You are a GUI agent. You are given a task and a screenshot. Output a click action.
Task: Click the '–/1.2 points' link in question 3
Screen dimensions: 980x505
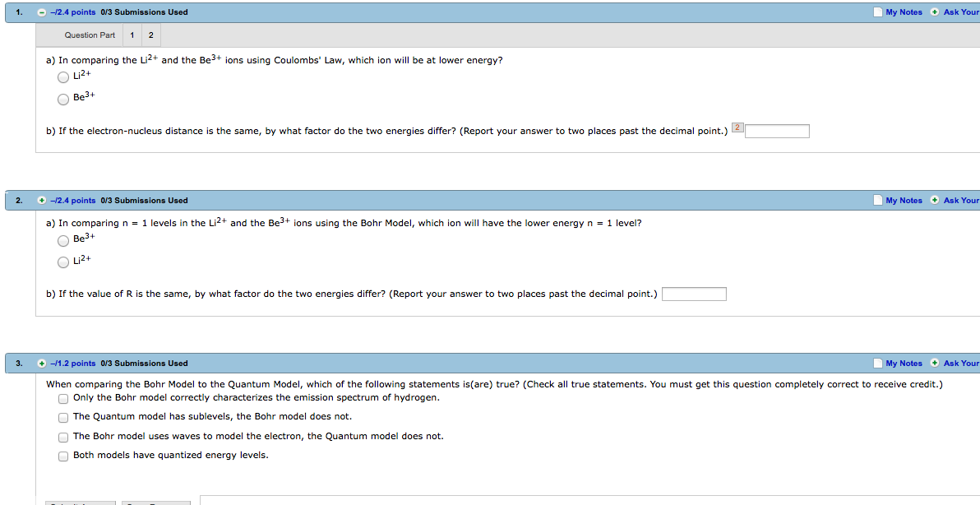(72, 364)
